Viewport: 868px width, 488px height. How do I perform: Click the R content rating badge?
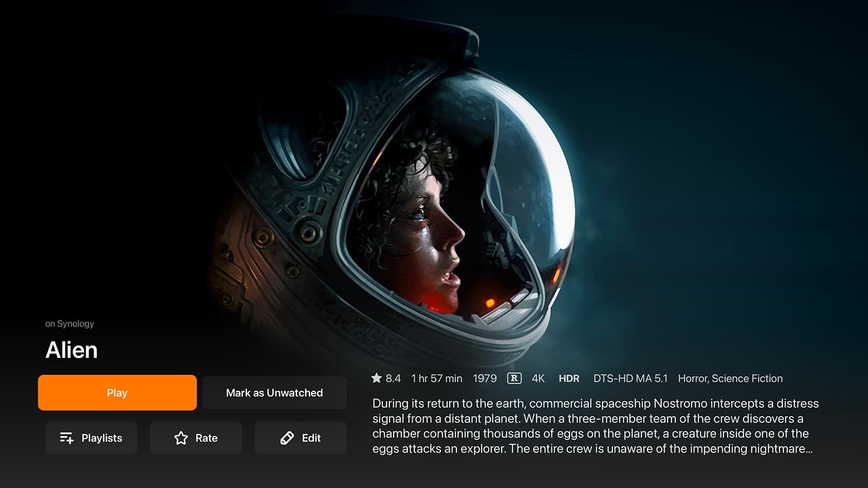point(514,378)
